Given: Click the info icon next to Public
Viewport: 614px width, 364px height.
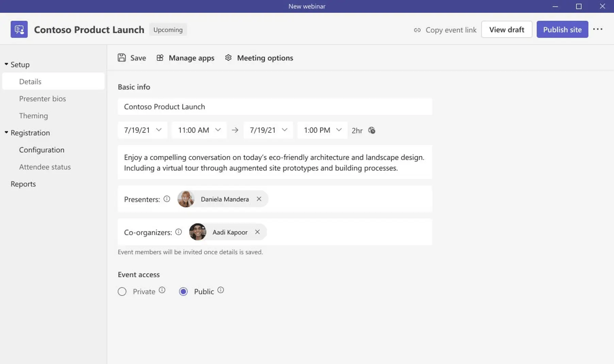Looking at the screenshot, I should [x=221, y=290].
